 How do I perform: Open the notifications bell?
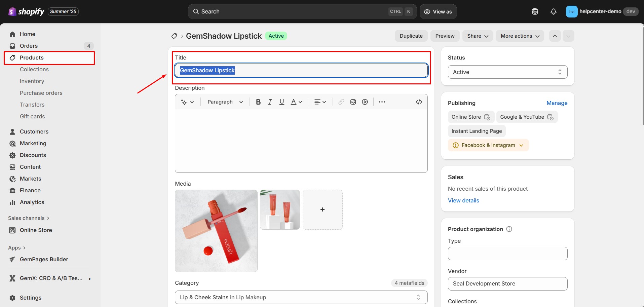(x=553, y=11)
